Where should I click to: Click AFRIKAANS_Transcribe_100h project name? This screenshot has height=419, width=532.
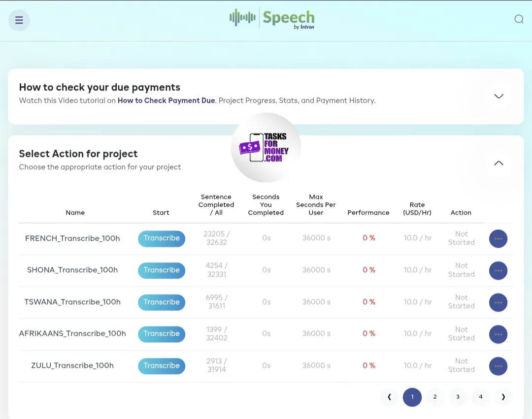[x=72, y=333]
